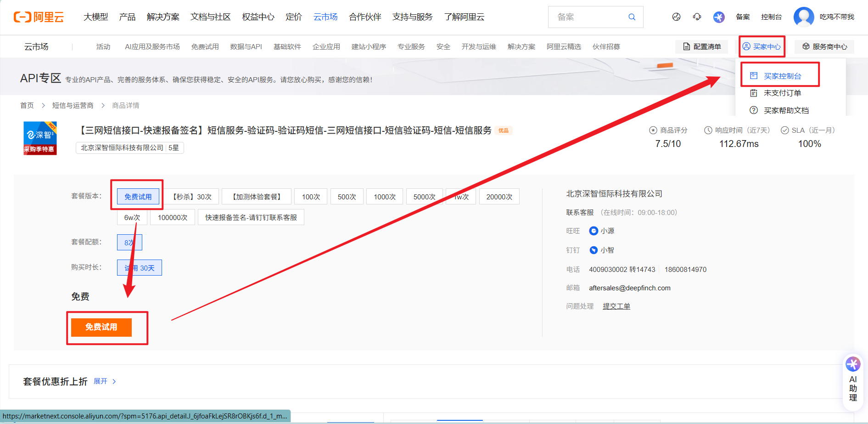This screenshot has width=868, height=424.
Task: Contact 钉钉 customer service 小智
Action: coord(602,250)
